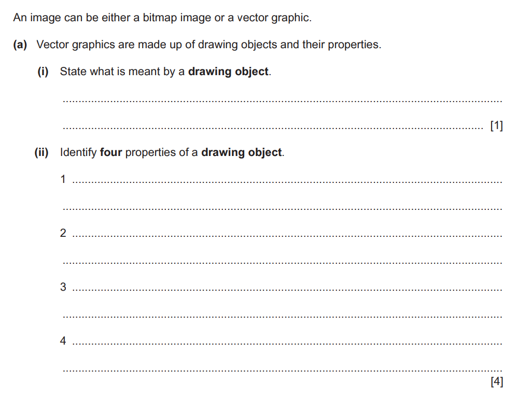Image resolution: width=532 pixels, height=398 pixels.
Task: Click the (a) question label
Action: (x=20, y=45)
